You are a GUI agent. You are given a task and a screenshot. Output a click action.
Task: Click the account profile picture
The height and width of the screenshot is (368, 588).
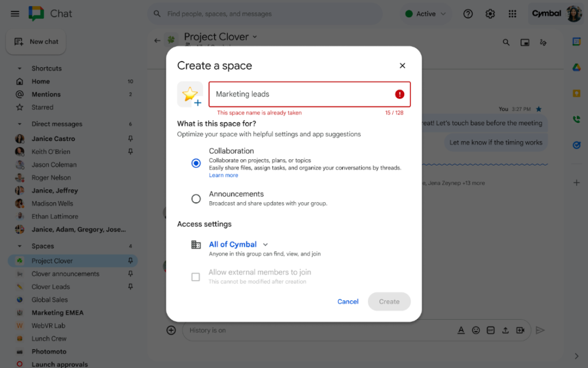click(x=574, y=14)
